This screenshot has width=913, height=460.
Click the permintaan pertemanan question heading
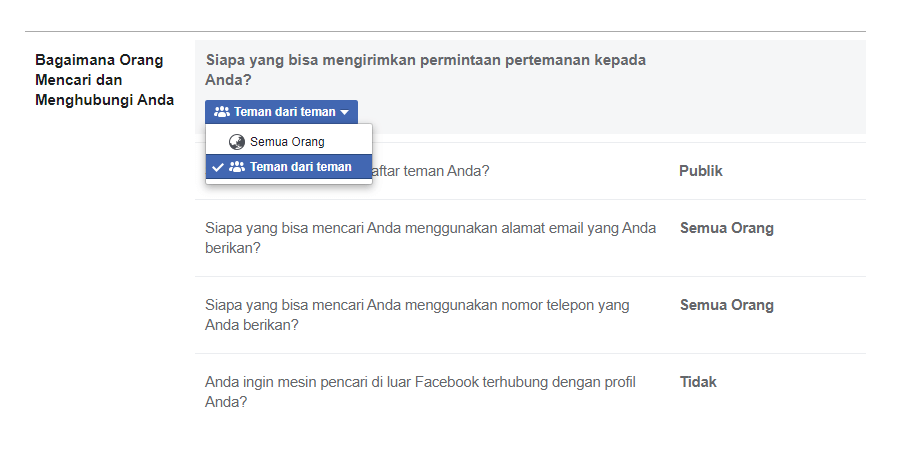click(426, 70)
